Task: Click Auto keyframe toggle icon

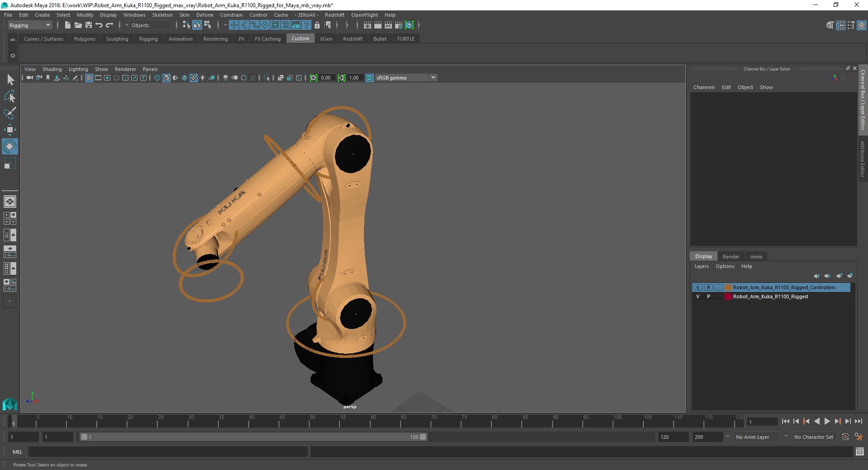Action: pos(845,437)
